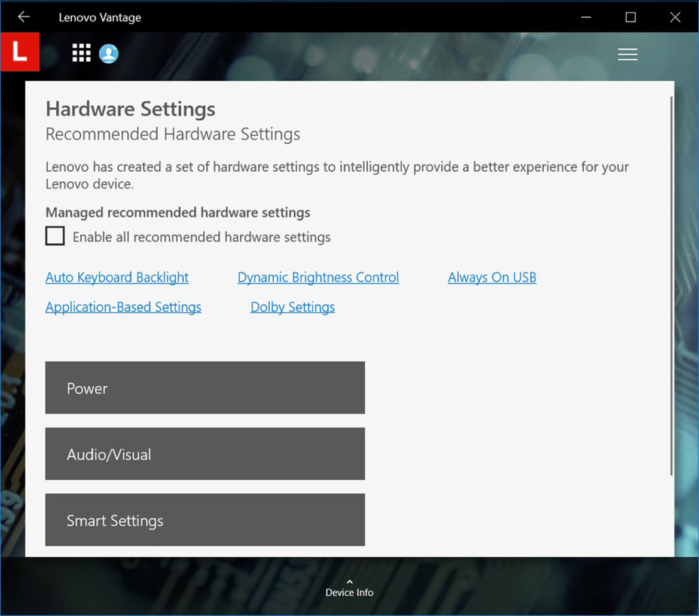This screenshot has height=616, width=699.
Task: Open Dolby Settings link
Action: click(292, 307)
